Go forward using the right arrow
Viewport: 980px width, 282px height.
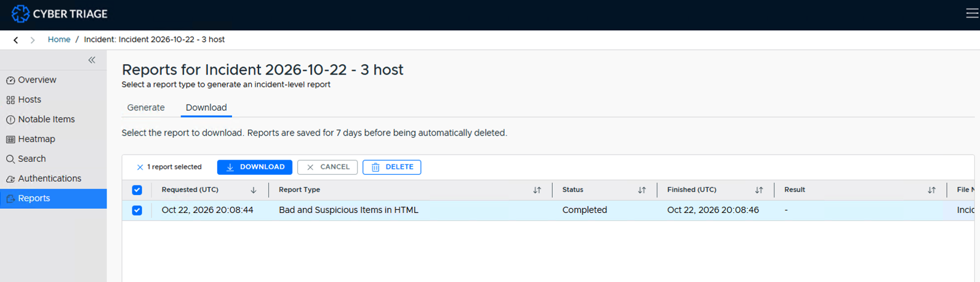pos(33,40)
